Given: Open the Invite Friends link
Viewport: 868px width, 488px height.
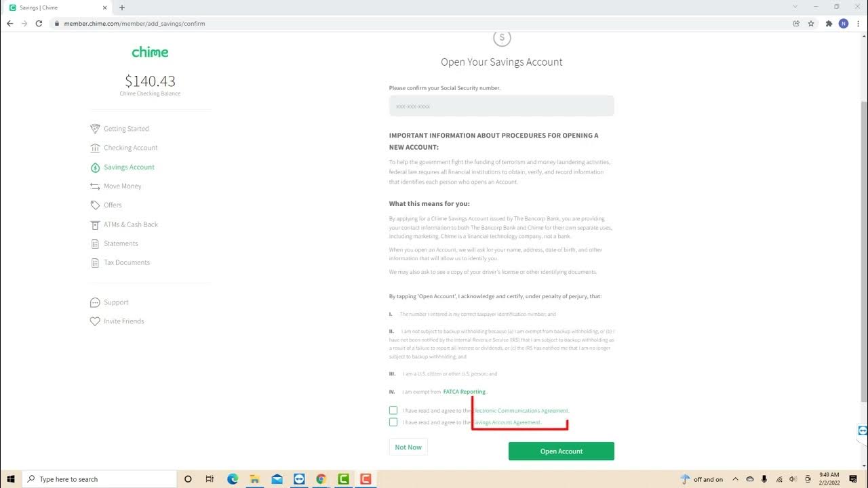Looking at the screenshot, I should [x=124, y=321].
